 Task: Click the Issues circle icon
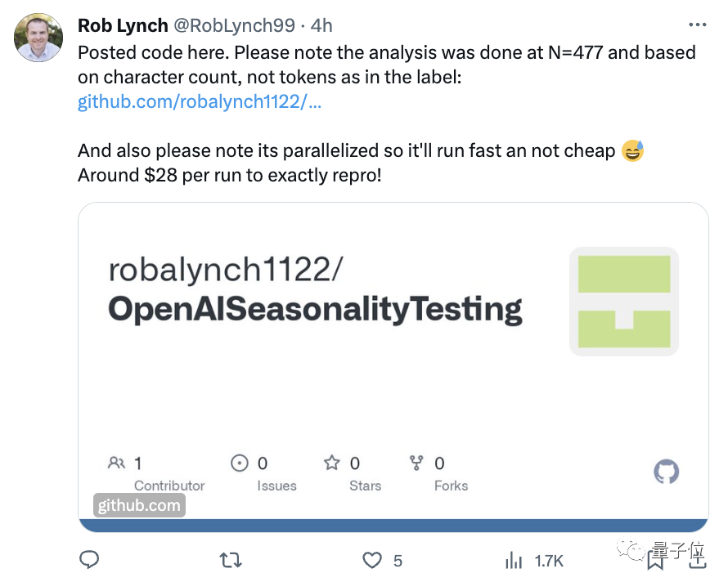pos(240,463)
